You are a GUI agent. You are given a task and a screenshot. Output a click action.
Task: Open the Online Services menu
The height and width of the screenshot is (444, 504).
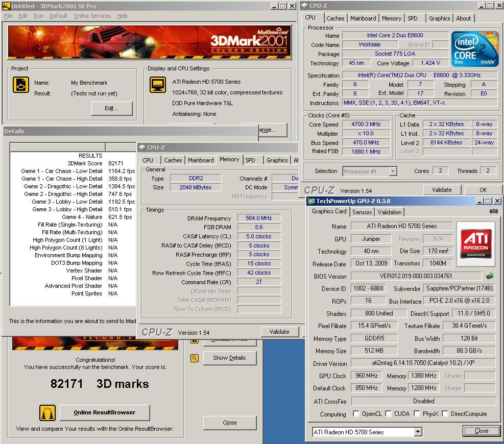(92, 16)
